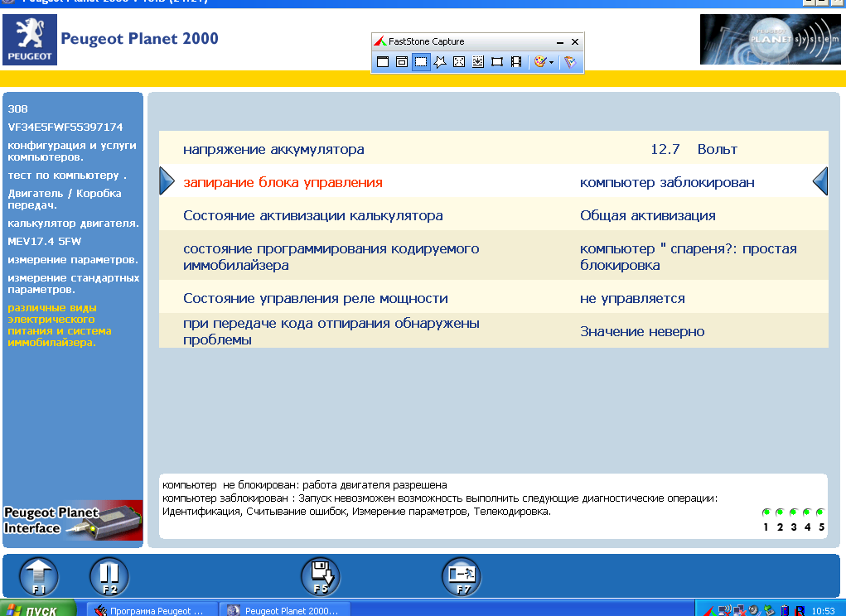
Task: Click sidebar item 'MEV17.4 5FW'
Action: point(44,242)
